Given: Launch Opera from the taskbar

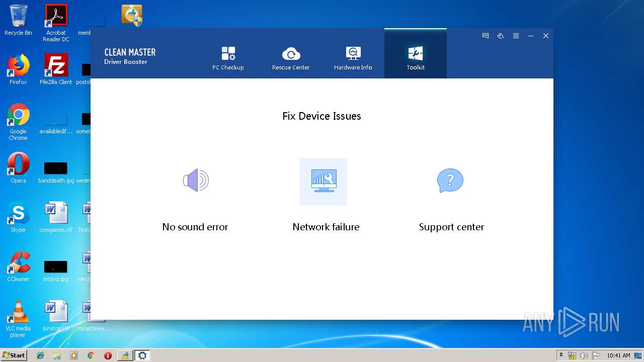Looking at the screenshot, I should [108, 355].
